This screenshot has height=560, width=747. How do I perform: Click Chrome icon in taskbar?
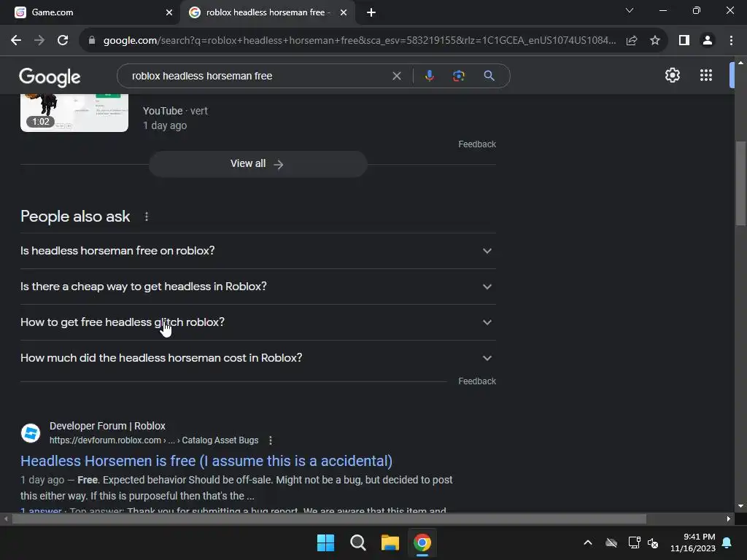(422, 542)
